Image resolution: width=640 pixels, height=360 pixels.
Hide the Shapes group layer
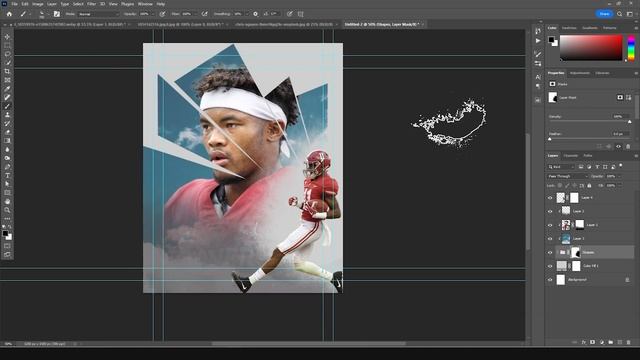[x=550, y=252]
